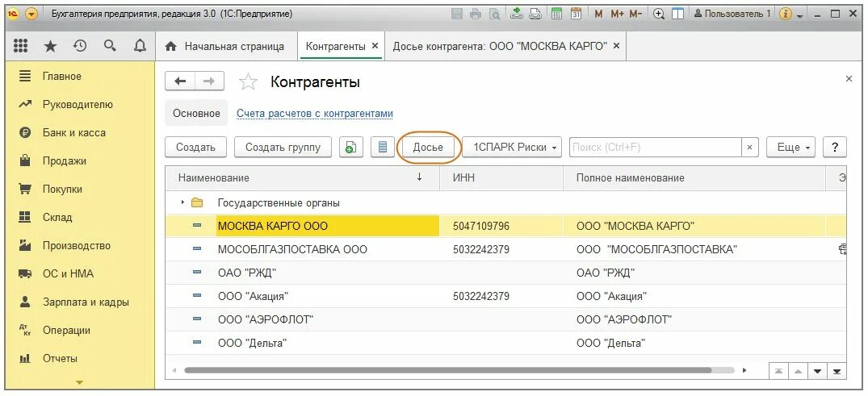
Task: Open the yellow info icon
Action: coord(785,15)
